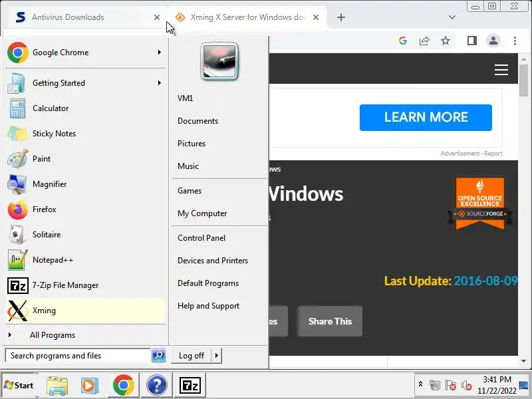Click the search magnifier button in Start menu
532x399 pixels.
pos(158,356)
